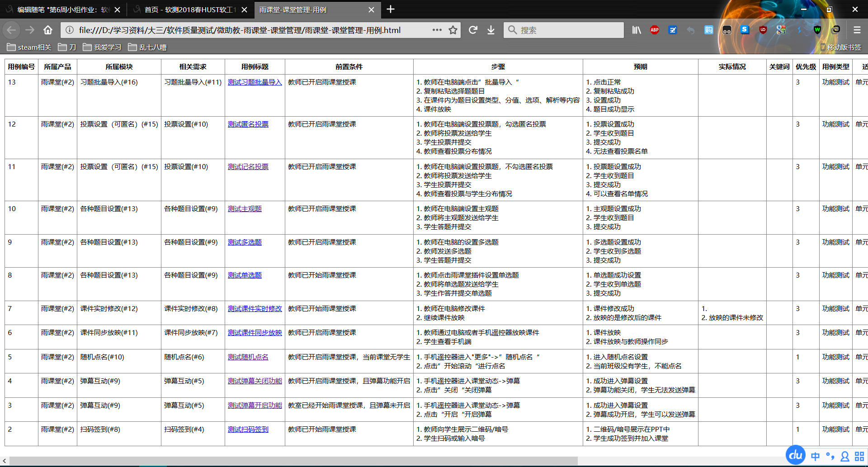Open the 我爱学习 bookmark folder
The image size is (868, 467).
(x=102, y=47)
